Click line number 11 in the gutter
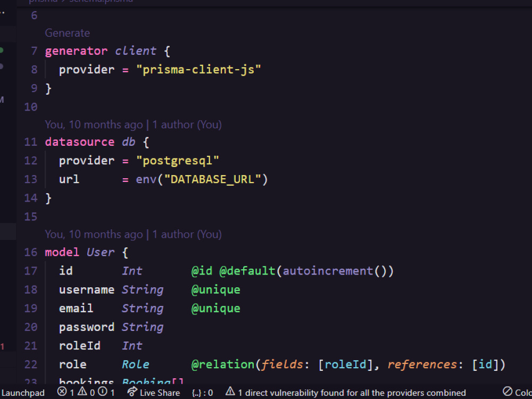 [x=31, y=142]
